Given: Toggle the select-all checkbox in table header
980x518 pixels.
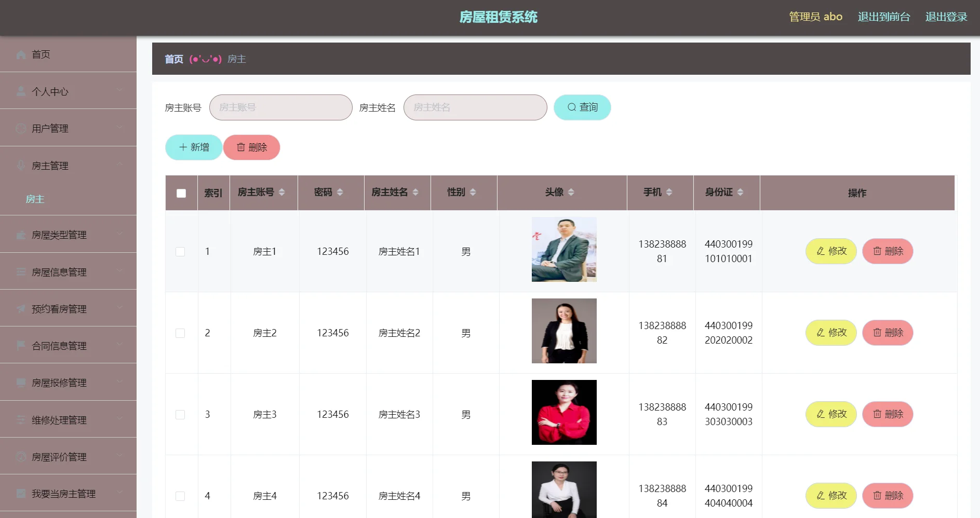Looking at the screenshot, I should (181, 193).
